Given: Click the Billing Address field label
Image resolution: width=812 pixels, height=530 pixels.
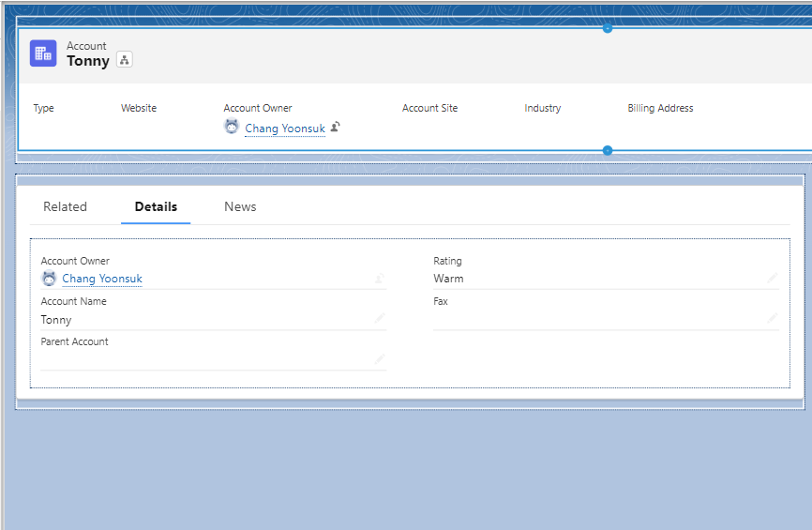Looking at the screenshot, I should [660, 108].
